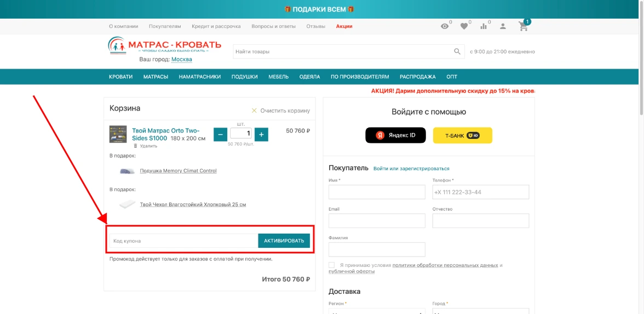644x314 pixels.
Task: Sign in using T-Банк ID button
Action: coord(462,135)
